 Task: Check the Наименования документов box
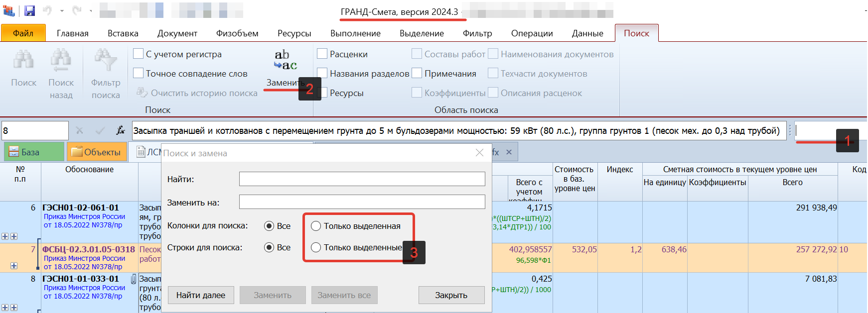click(493, 54)
